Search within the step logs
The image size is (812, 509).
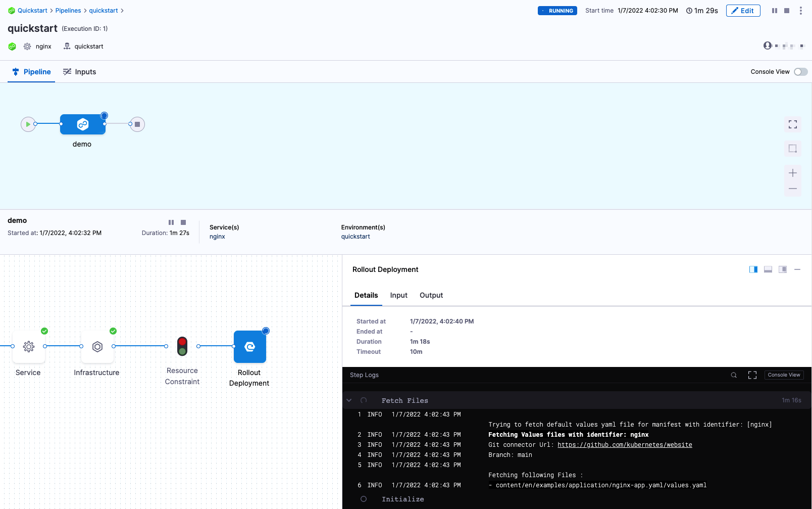click(734, 375)
